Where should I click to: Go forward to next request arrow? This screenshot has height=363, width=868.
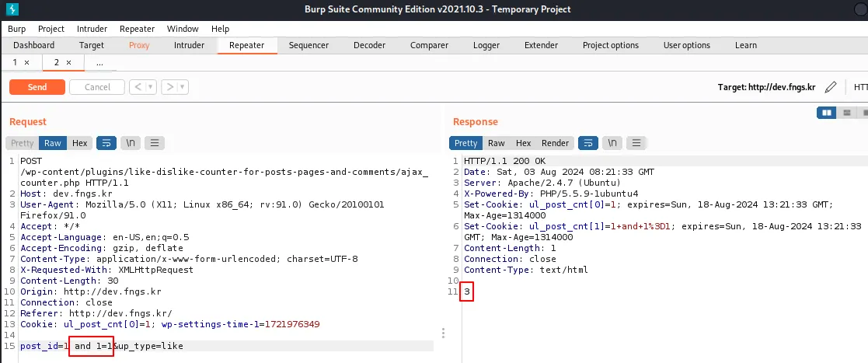click(x=170, y=87)
